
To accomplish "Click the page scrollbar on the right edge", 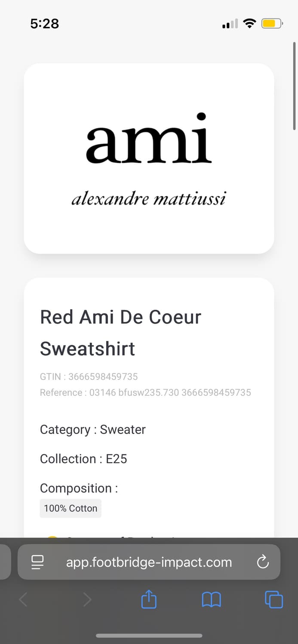I will (294, 86).
